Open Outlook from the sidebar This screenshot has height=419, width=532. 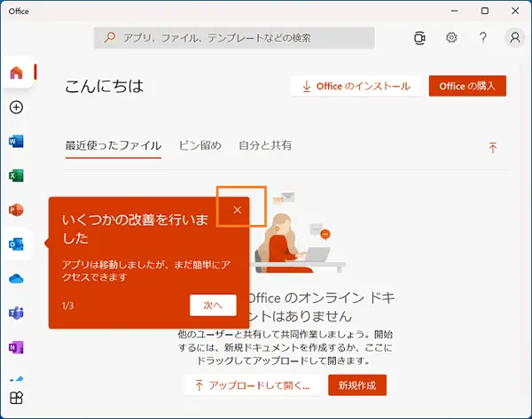tap(16, 244)
